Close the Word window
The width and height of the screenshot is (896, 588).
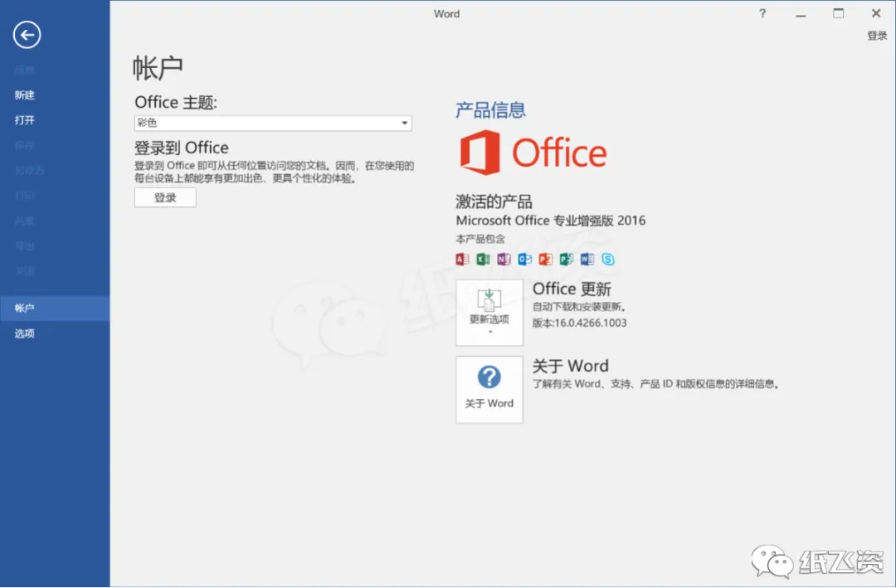[876, 13]
